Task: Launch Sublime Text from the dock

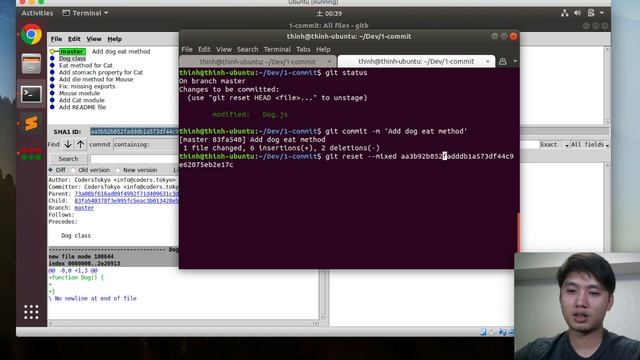Action: pos(31,123)
